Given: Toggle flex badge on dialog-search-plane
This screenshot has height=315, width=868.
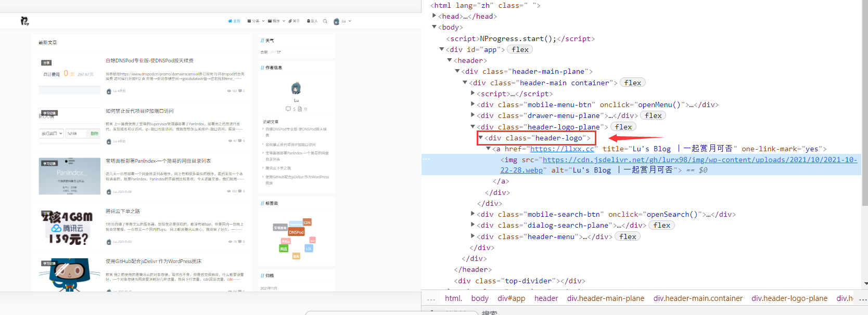Looking at the screenshot, I should tap(662, 225).
